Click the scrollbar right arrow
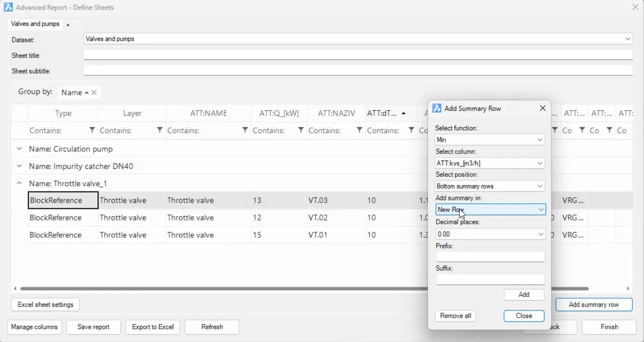This screenshot has height=342, width=644. click(628, 288)
